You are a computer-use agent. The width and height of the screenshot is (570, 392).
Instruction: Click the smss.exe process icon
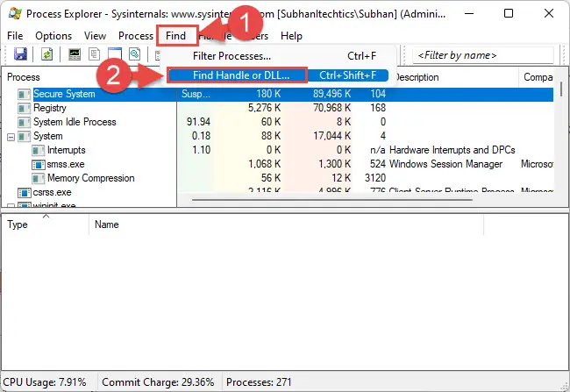click(39, 165)
